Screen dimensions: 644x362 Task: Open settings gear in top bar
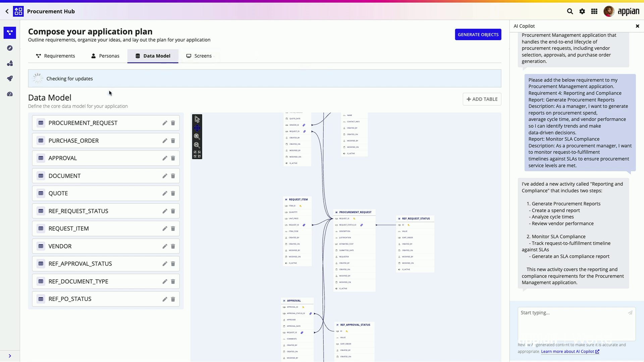click(x=582, y=11)
